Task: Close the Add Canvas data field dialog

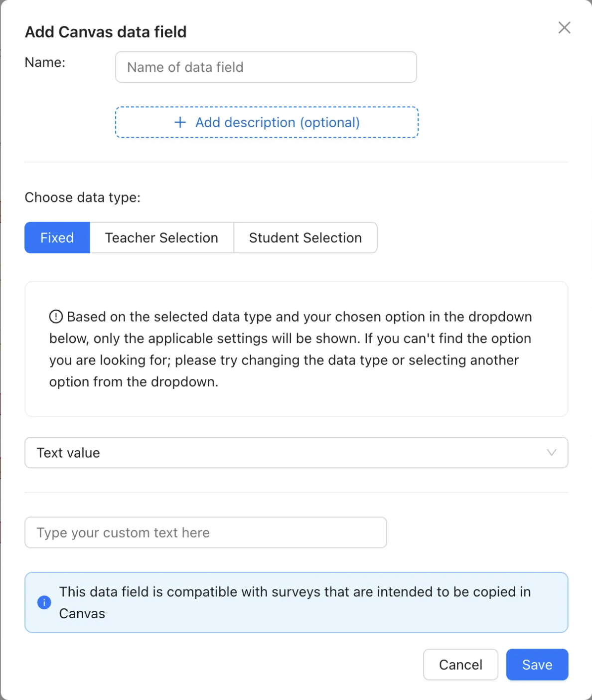Action: (564, 27)
